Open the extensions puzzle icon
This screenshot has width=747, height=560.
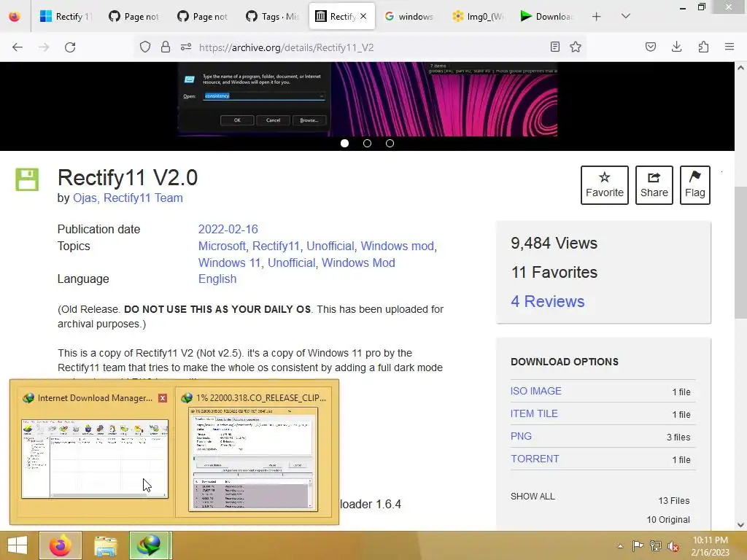(x=703, y=47)
